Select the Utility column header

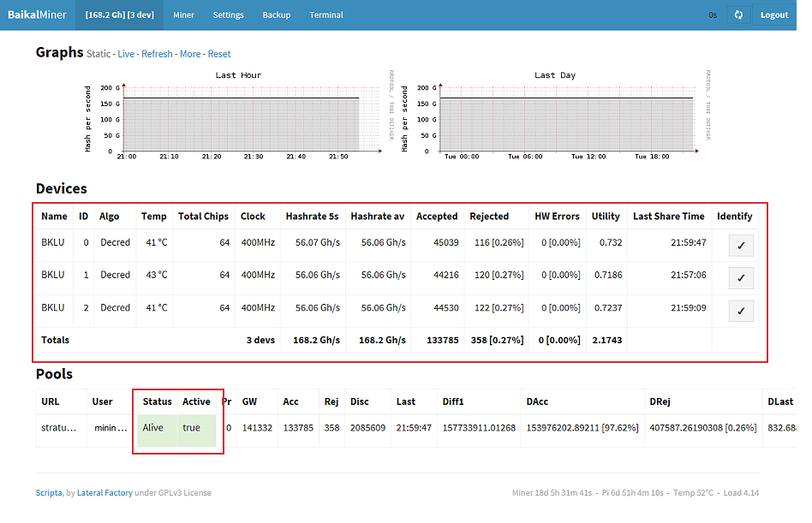click(x=606, y=217)
